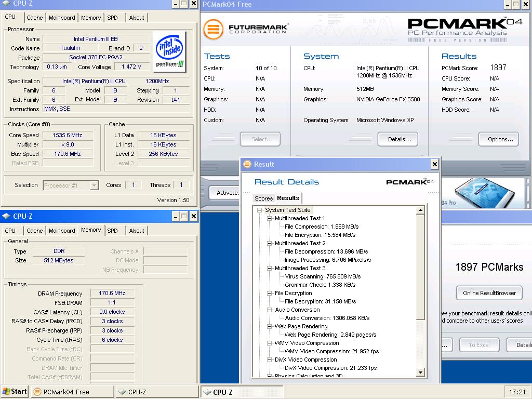The image size is (532, 399).
Task: Click the Activate button
Action: [224, 193]
